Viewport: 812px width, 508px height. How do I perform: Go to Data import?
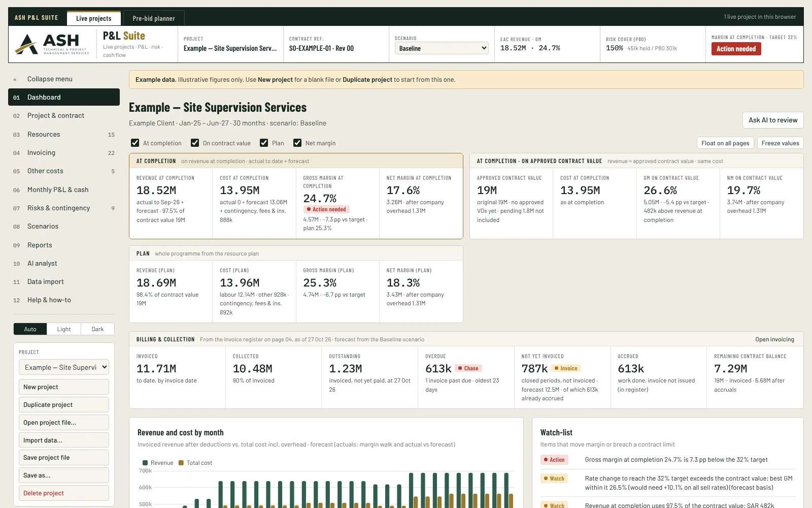pyautogui.click(x=64, y=282)
